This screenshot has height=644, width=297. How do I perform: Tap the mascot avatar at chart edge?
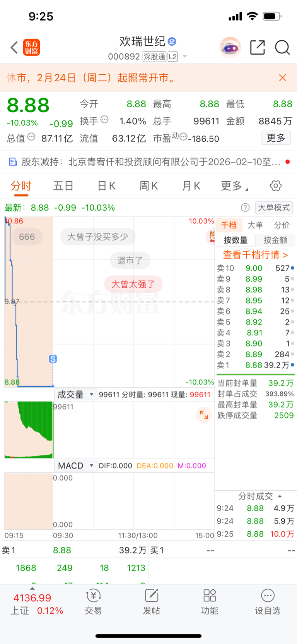click(212, 236)
